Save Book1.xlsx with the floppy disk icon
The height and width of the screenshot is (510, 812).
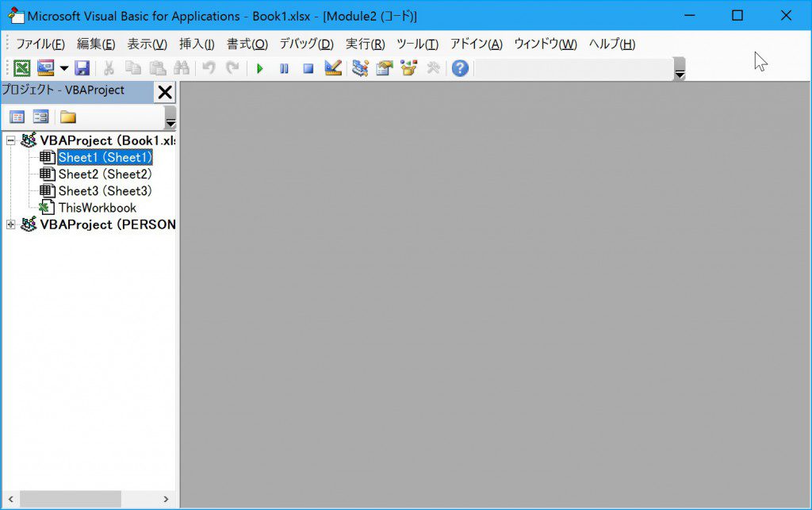pyautogui.click(x=82, y=68)
